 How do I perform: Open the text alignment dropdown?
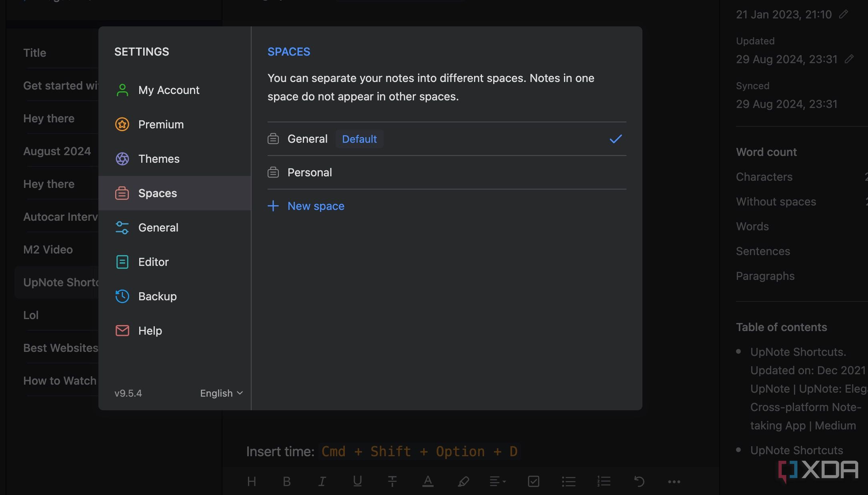point(498,481)
